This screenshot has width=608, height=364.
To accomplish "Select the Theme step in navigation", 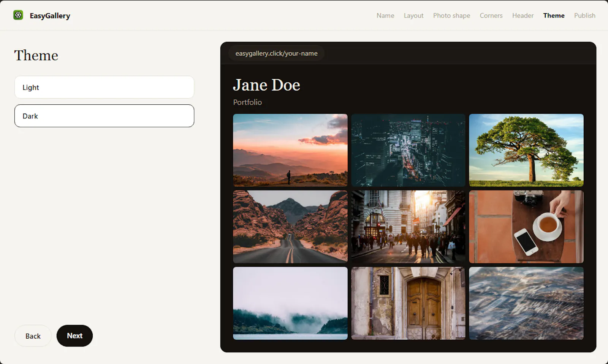I will pyautogui.click(x=554, y=16).
